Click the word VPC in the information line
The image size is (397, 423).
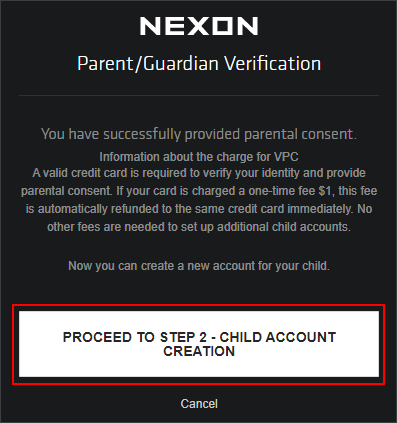286,157
